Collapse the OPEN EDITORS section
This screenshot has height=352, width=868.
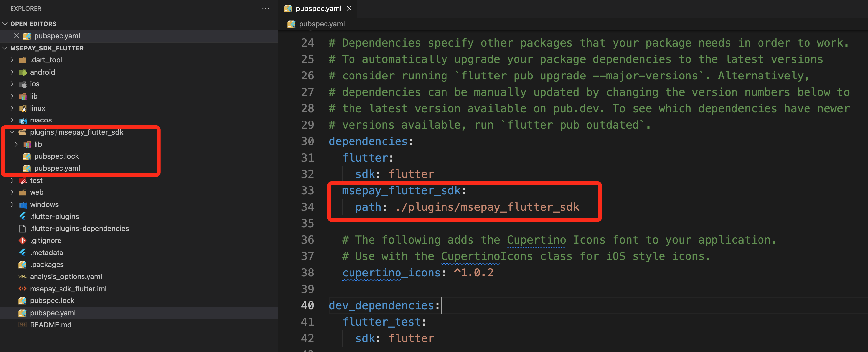[5, 24]
